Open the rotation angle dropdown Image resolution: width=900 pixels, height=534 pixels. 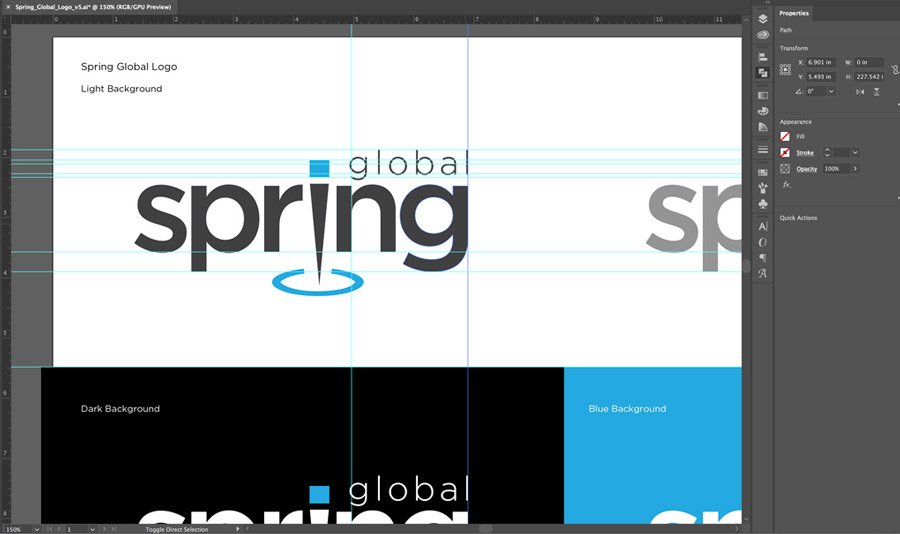[x=831, y=91]
